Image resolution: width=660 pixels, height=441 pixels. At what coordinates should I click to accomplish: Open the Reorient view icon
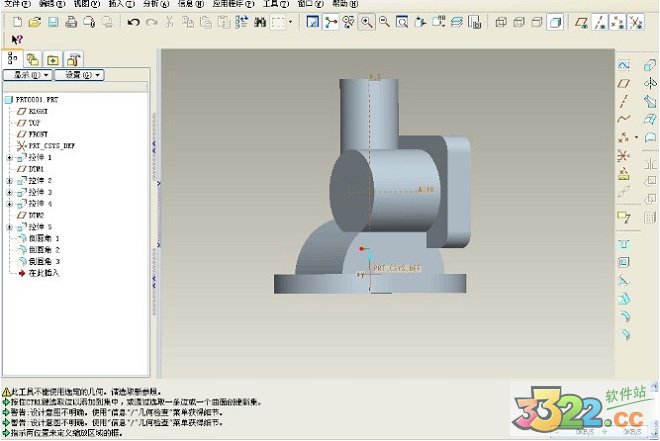pos(420,22)
